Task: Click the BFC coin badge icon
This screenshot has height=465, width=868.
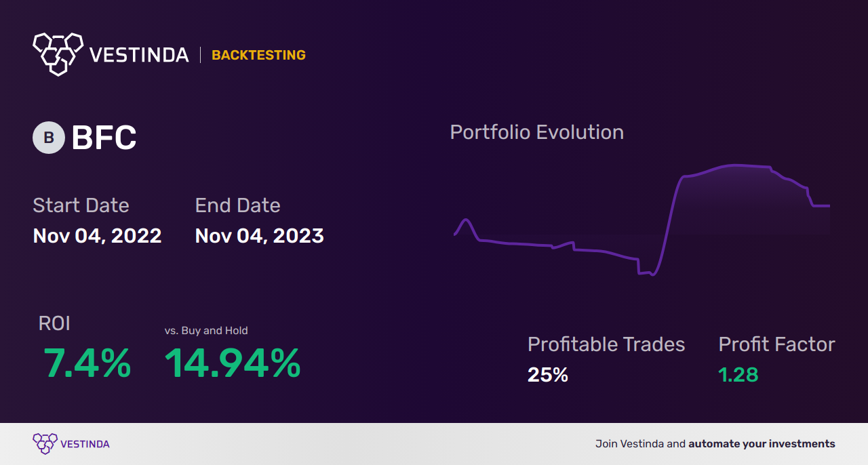Action: pos(49,138)
